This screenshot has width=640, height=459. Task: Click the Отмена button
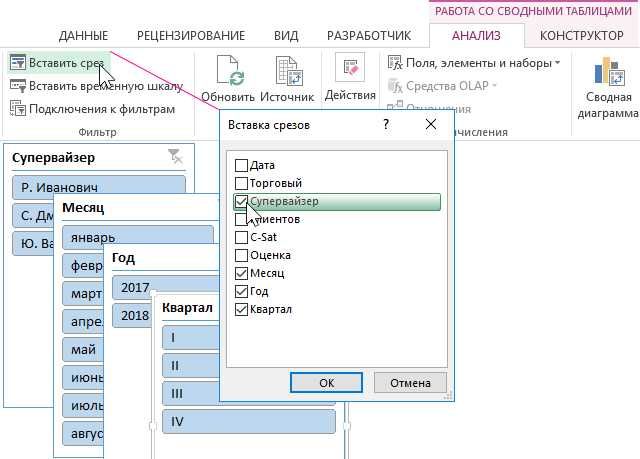[x=410, y=383]
